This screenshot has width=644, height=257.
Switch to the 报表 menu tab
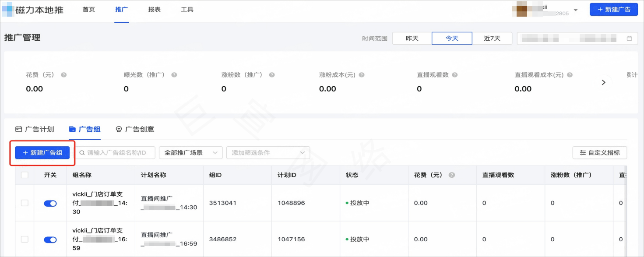point(154,9)
